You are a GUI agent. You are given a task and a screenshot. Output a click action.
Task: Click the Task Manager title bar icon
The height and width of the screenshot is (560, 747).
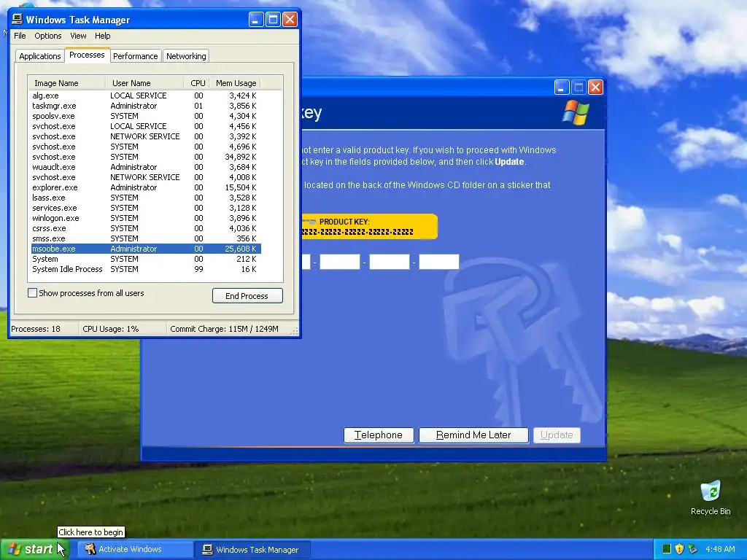pyautogui.click(x=18, y=19)
